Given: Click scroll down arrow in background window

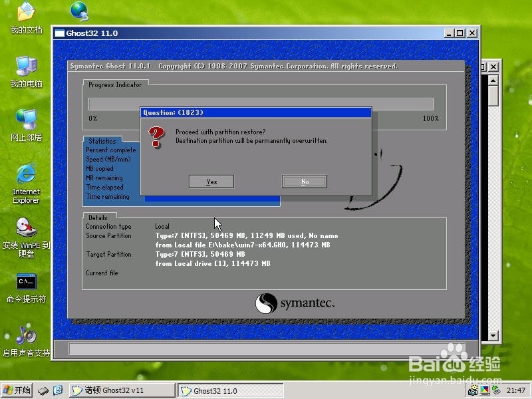Looking at the screenshot, I should point(493,336).
